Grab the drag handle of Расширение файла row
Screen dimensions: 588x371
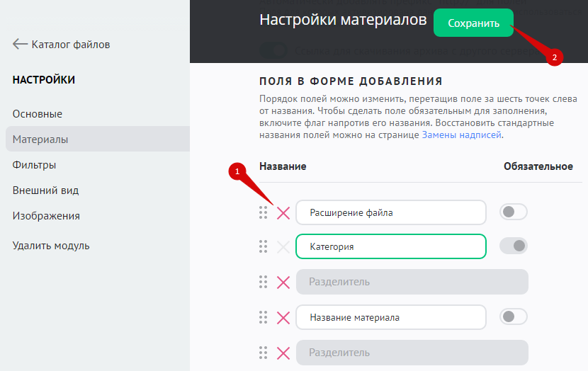(264, 212)
